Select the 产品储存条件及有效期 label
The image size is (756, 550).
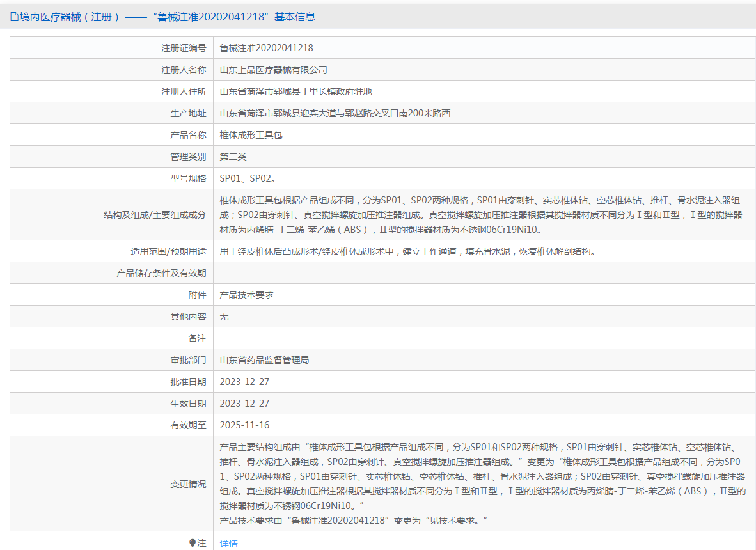[x=161, y=273]
